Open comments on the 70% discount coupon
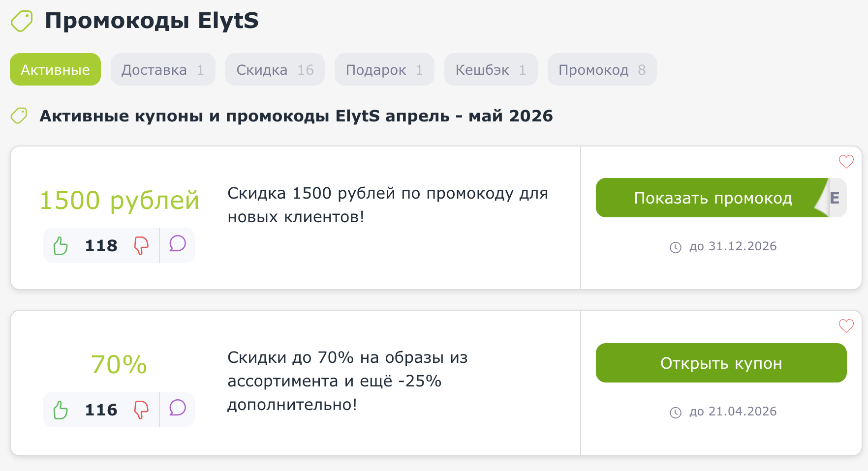Image resolution: width=868 pixels, height=471 pixels. 178,409
